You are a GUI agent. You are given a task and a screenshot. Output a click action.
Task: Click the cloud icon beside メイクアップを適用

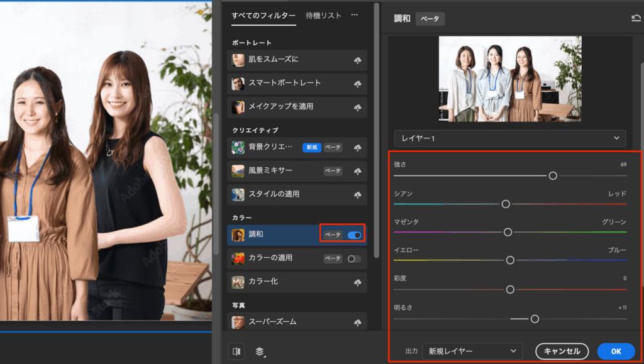[x=358, y=108]
